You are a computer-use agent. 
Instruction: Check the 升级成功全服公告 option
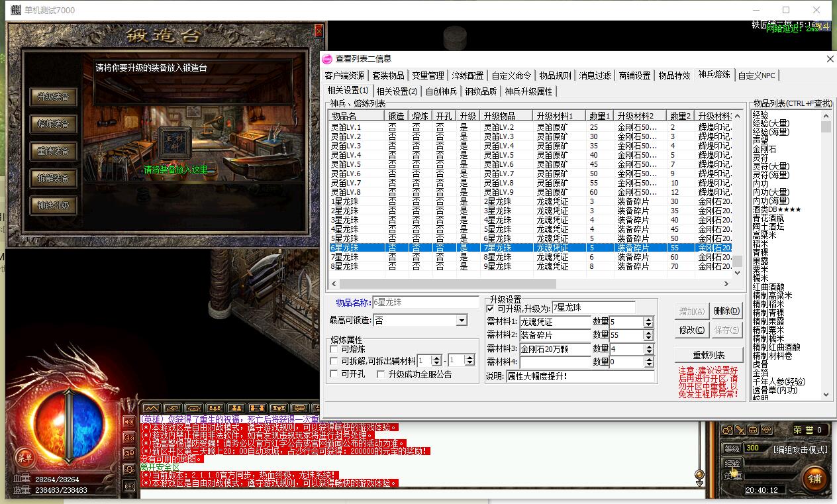381,374
